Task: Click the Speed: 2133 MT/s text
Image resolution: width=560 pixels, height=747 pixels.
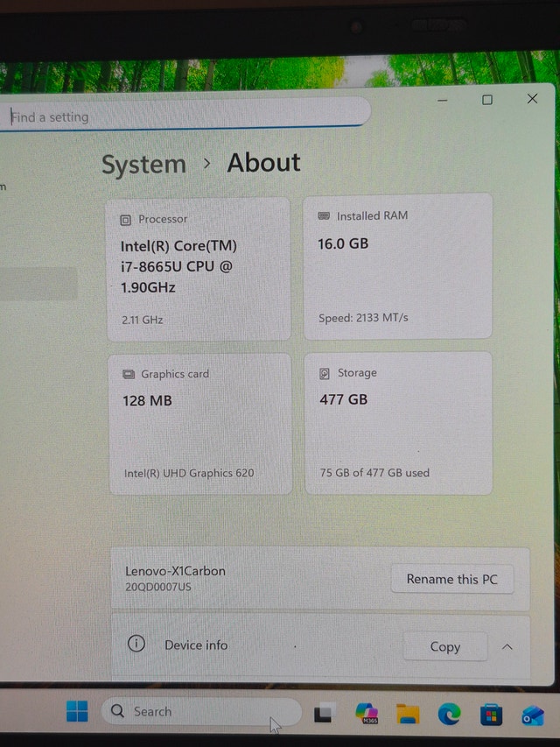Action: [x=363, y=318]
